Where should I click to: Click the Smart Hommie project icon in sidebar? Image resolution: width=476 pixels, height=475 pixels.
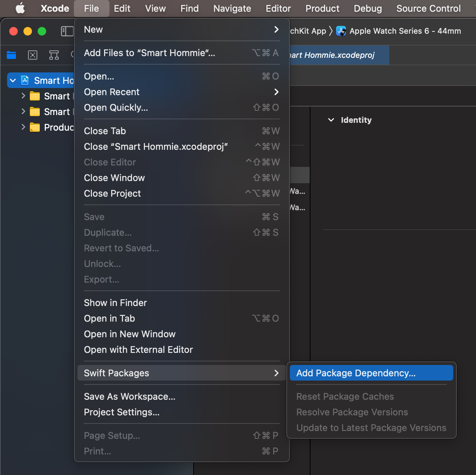pyautogui.click(x=25, y=80)
